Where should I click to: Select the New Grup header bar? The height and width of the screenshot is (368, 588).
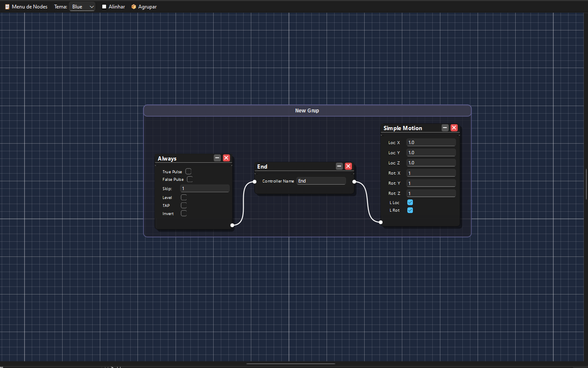pyautogui.click(x=307, y=110)
